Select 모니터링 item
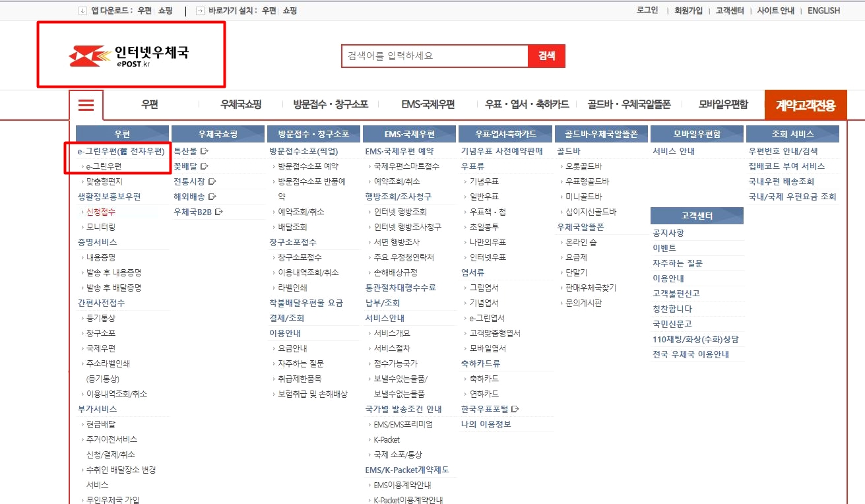This screenshot has width=865, height=504. (x=101, y=227)
